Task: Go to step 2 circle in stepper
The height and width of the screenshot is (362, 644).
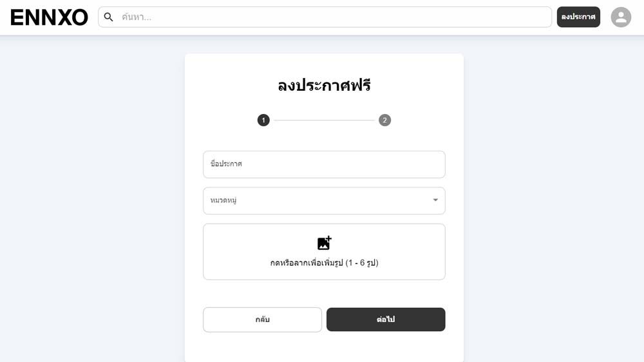Action: point(385,120)
